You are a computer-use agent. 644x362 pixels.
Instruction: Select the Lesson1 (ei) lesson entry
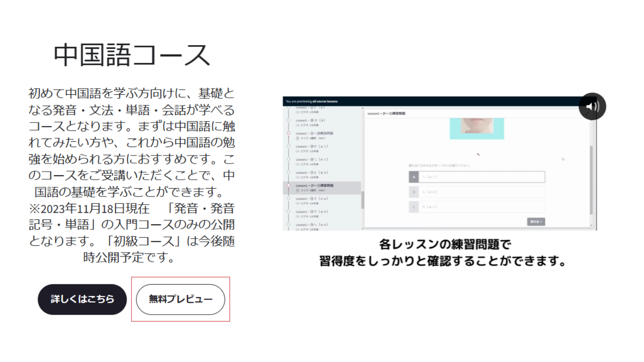[x=312, y=160]
